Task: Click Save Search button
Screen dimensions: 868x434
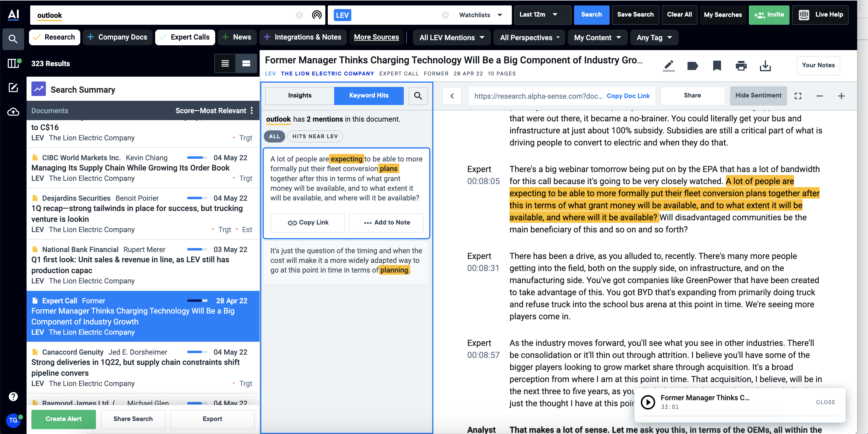Action: point(635,15)
